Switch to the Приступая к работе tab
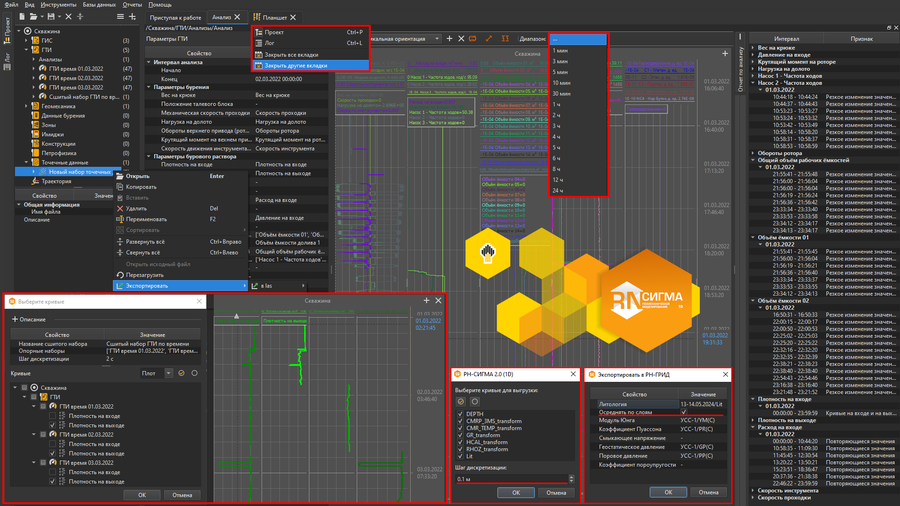Viewport: 900px width, 506px height. click(175, 17)
